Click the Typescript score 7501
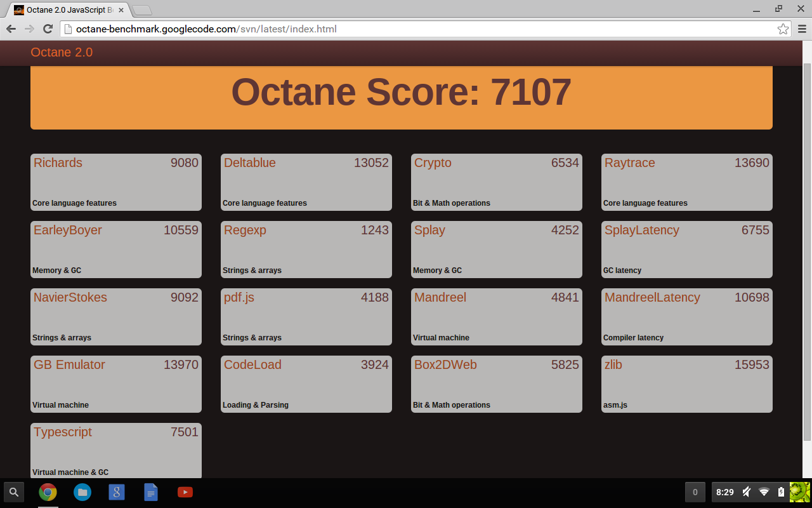 [185, 432]
